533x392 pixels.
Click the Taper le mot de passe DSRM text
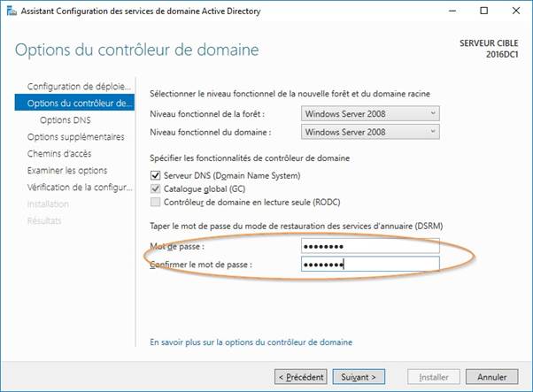click(296, 226)
